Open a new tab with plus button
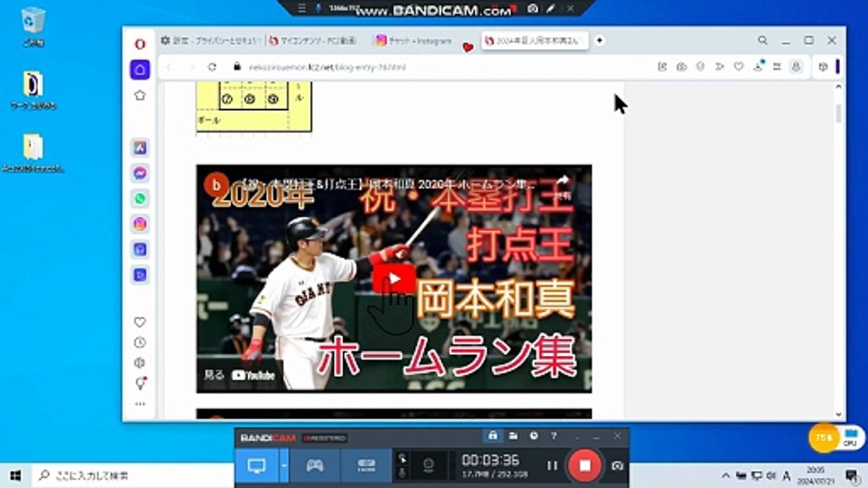 599,41
